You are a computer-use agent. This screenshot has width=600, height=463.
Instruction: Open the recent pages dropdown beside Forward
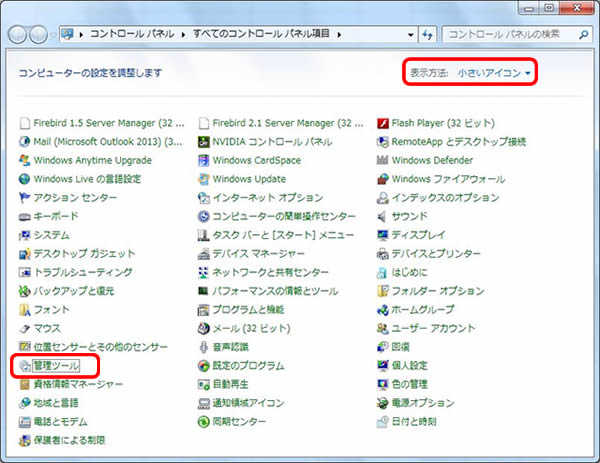pyautogui.click(x=53, y=35)
